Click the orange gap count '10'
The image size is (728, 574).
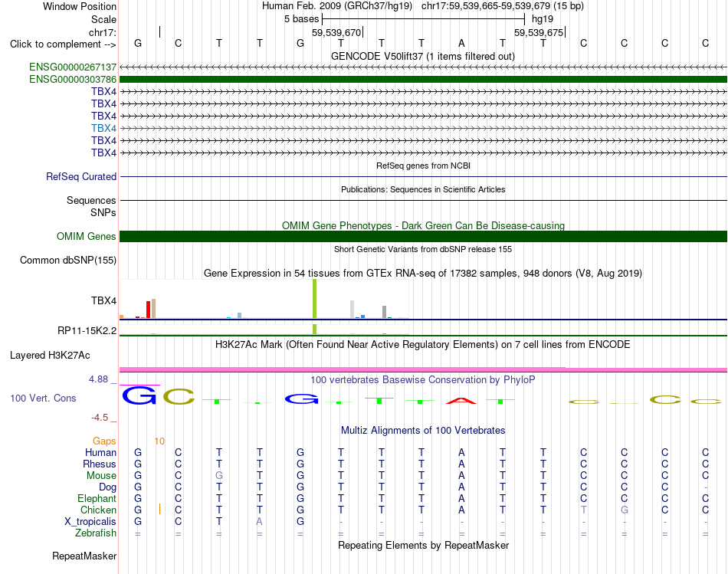(159, 441)
